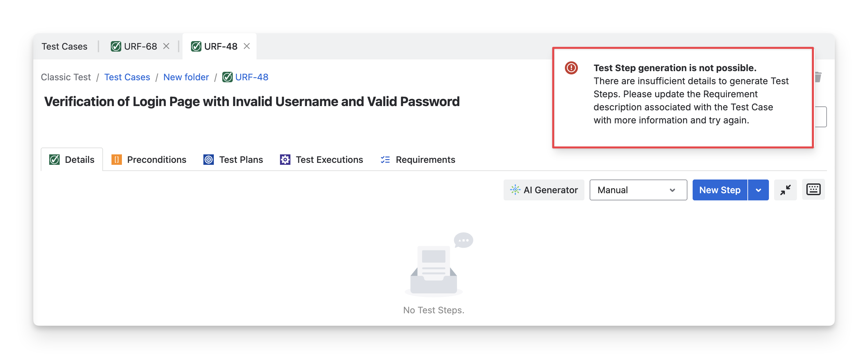Open the Manual step type dropdown
The width and height of the screenshot is (868, 359).
[638, 190]
